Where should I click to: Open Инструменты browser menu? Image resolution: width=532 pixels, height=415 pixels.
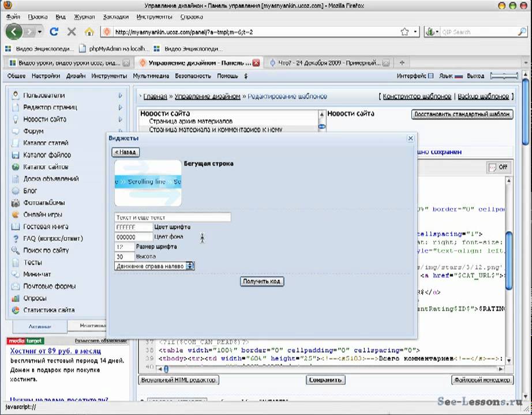[x=154, y=17]
